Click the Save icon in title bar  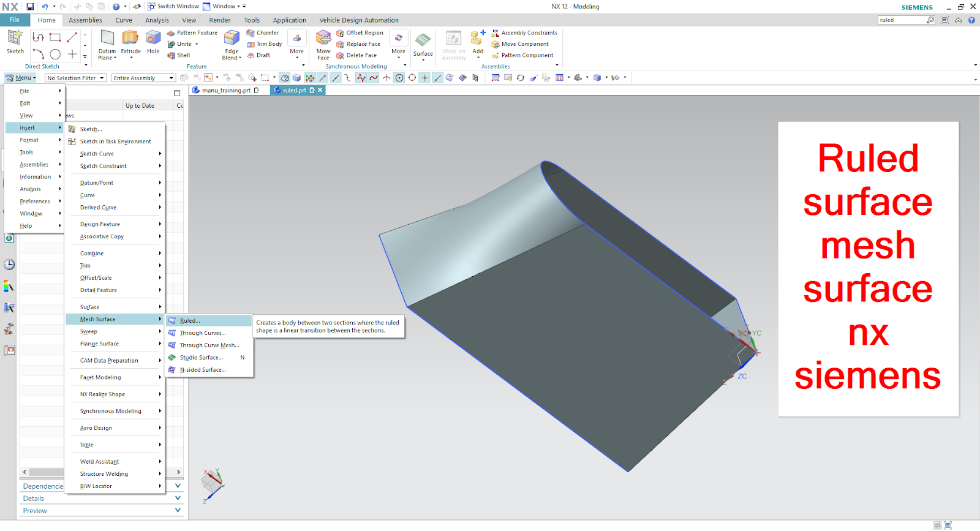coord(30,6)
